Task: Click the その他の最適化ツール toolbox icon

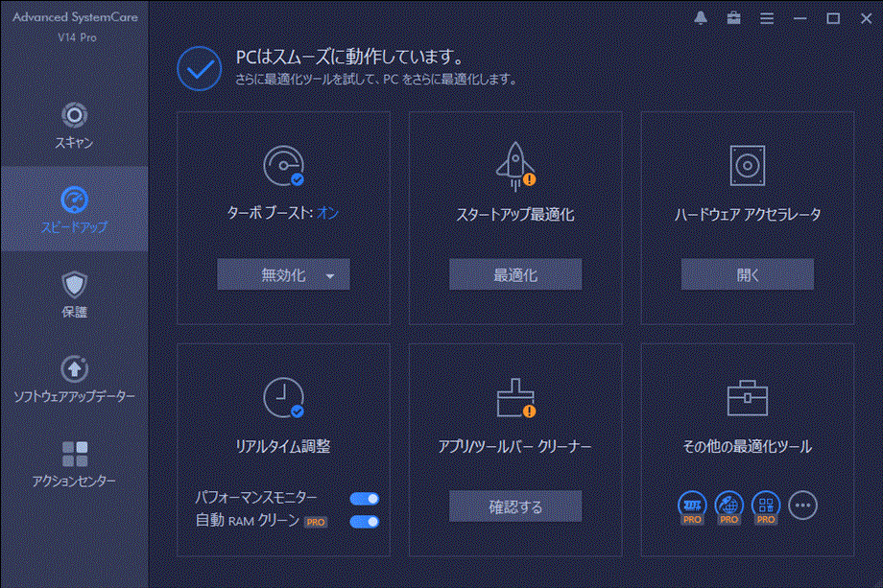Action: [x=748, y=398]
